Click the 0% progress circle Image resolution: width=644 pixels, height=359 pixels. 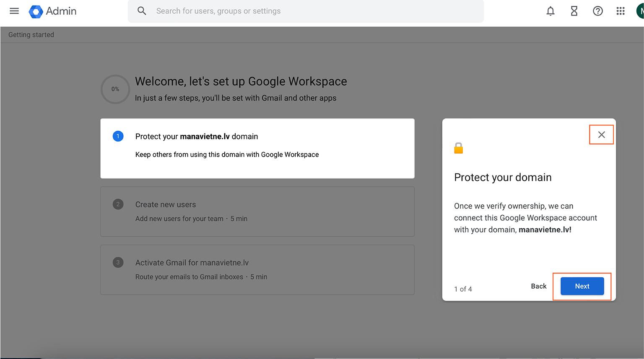click(x=115, y=89)
